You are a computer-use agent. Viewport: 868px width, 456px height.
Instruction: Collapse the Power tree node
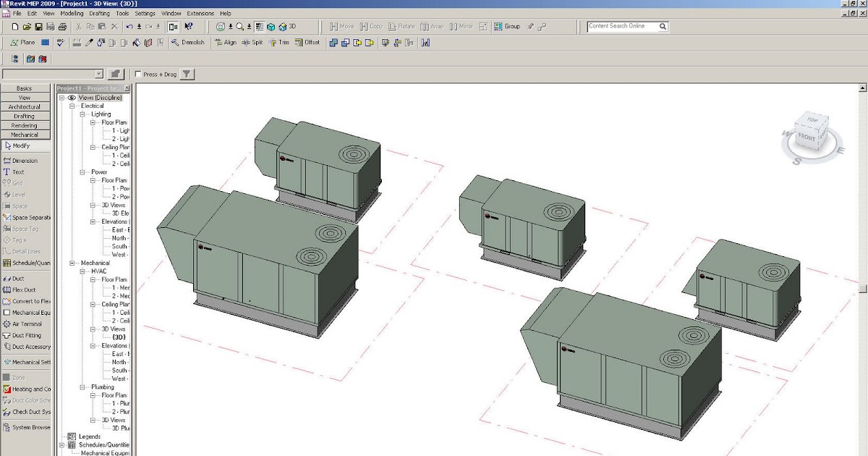tap(83, 172)
